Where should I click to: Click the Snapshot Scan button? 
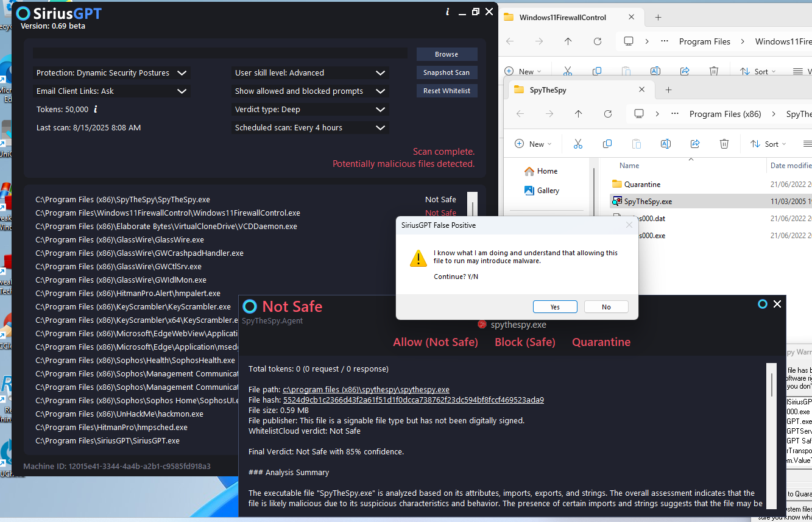point(447,72)
